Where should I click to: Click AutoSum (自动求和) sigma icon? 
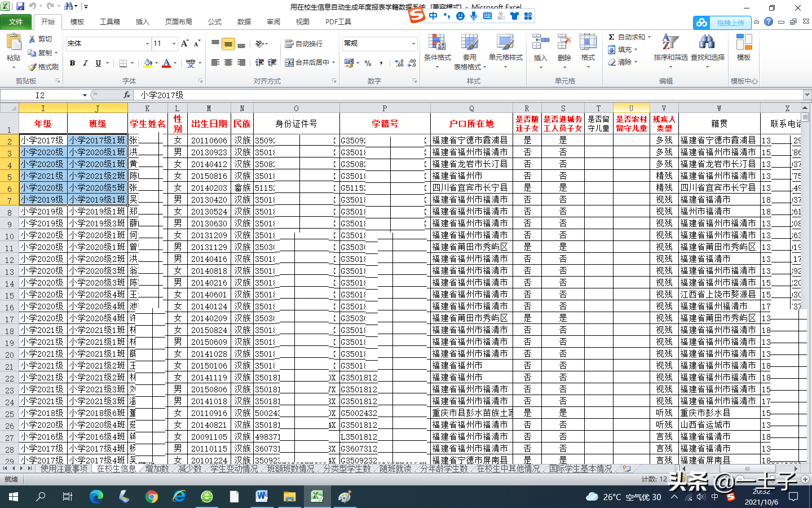(x=611, y=37)
